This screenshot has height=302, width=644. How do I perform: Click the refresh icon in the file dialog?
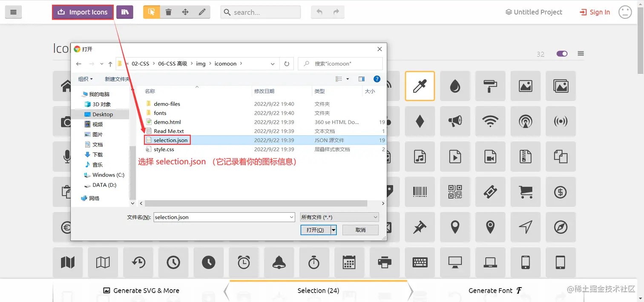pos(286,64)
